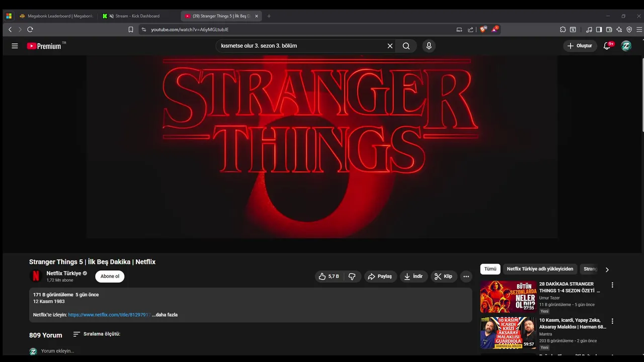The height and width of the screenshot is (362, 644).
Task: Open more actions three-dot menu under video
Action: tap(466, 277)
